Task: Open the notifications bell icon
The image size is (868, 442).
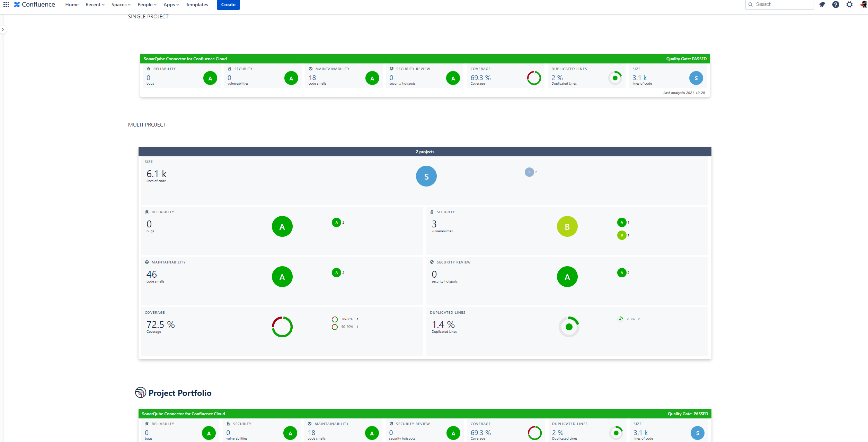Action: [822, 5]
